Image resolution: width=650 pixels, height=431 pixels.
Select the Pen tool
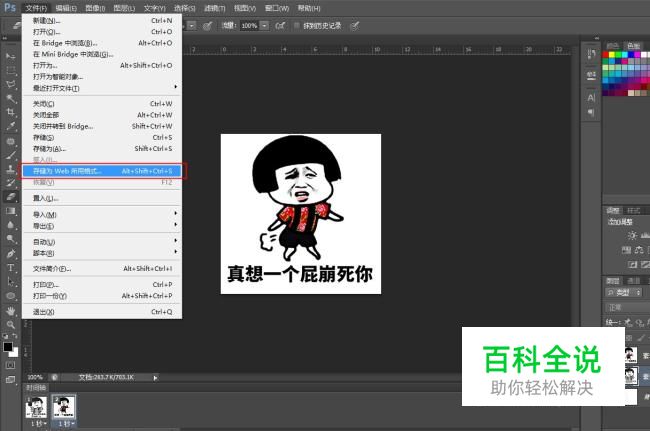(10, 253)
